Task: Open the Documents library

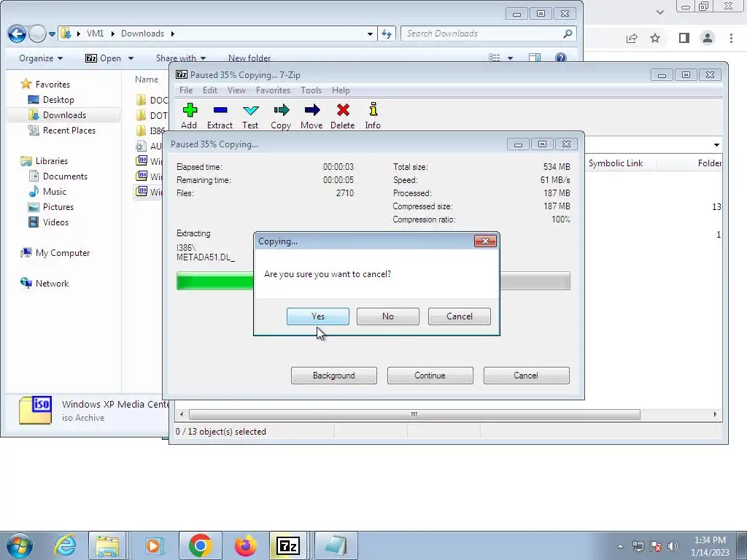Action: [x=58, y=176]
